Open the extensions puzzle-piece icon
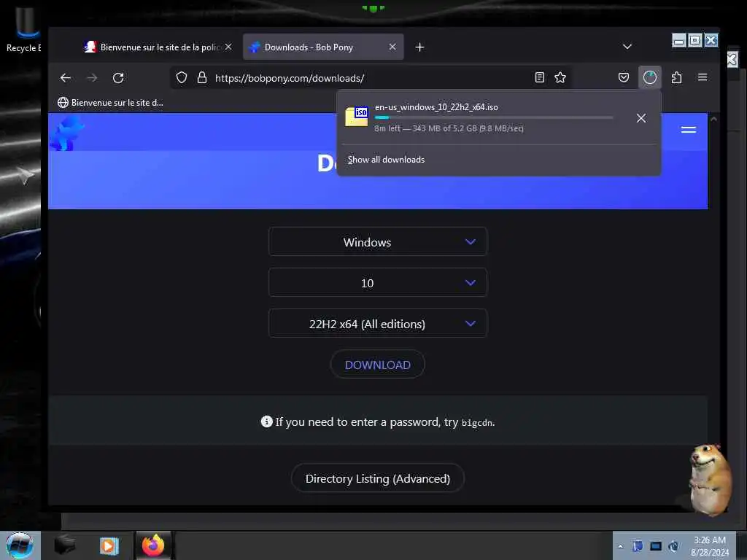 tap(676, 77)
